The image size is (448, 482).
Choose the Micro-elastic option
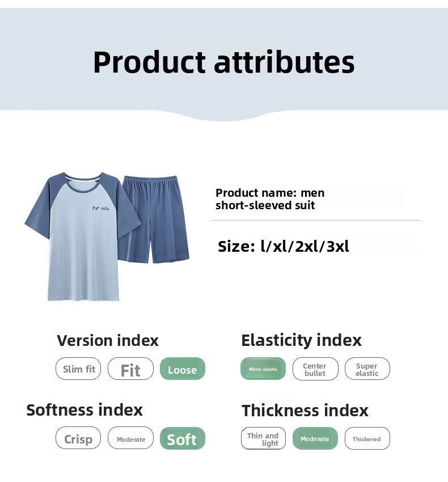pyautogui.click(x=263, y=369)
